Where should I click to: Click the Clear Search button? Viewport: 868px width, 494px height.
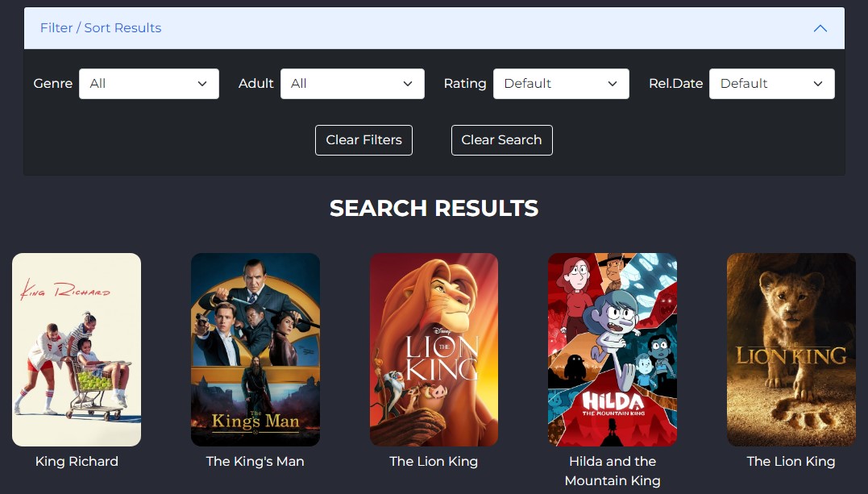501,140
